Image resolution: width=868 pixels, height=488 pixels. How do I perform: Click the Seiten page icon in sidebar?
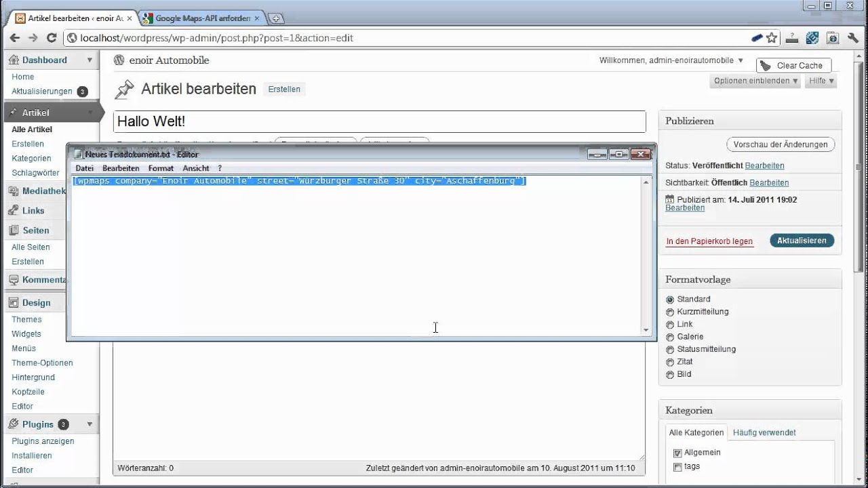tap(14, 230)
